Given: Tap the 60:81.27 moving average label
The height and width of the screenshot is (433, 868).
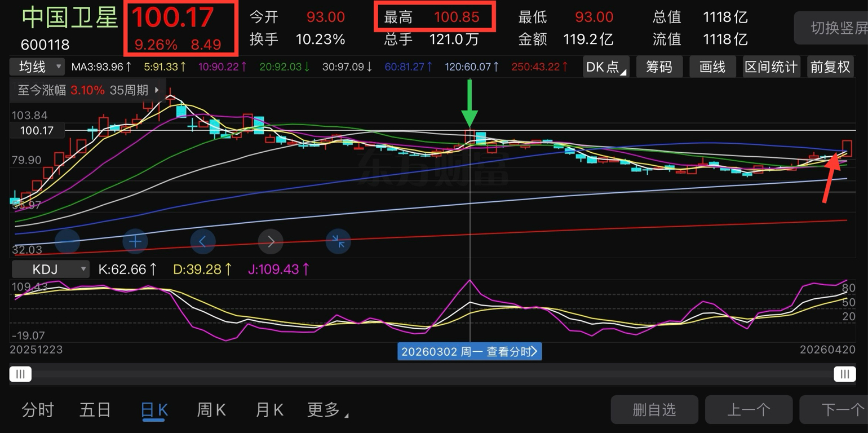Looking at the screenshot, I should (409, 67).
